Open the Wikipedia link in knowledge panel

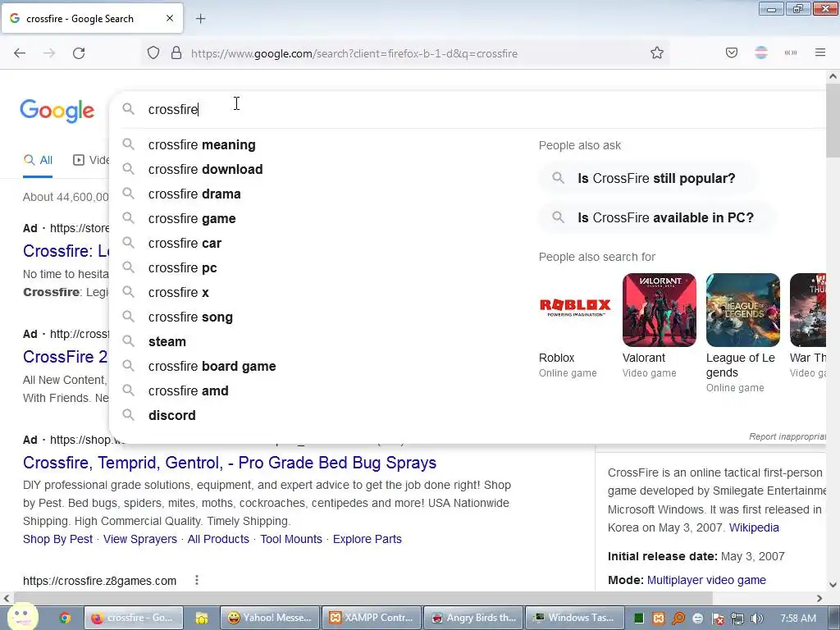point(754,527)
